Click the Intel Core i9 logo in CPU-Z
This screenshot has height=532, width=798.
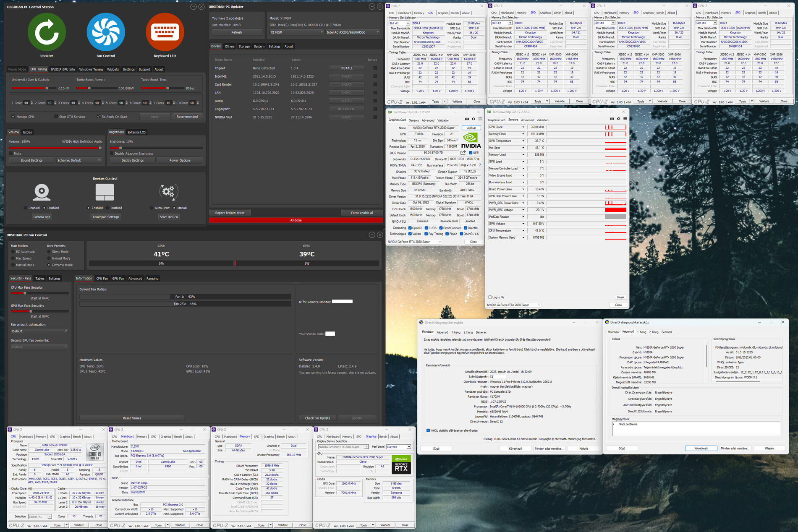[x=95, y=452]
